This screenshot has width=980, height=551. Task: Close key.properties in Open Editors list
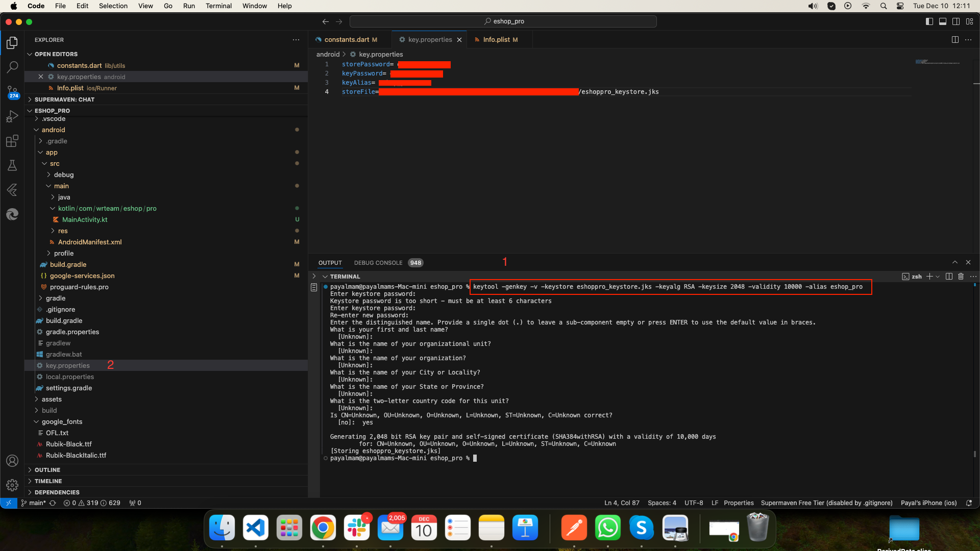[x=41, y=77]
